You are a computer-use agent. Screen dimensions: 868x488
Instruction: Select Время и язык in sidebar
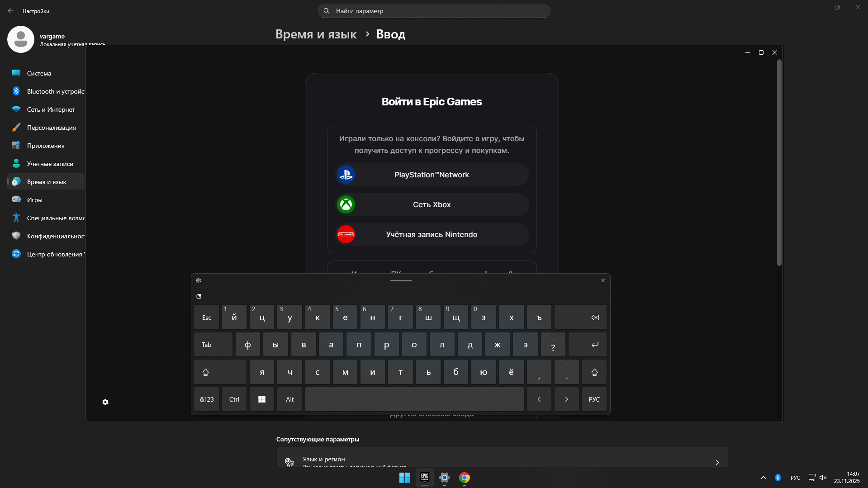click(x=46, y=182)
